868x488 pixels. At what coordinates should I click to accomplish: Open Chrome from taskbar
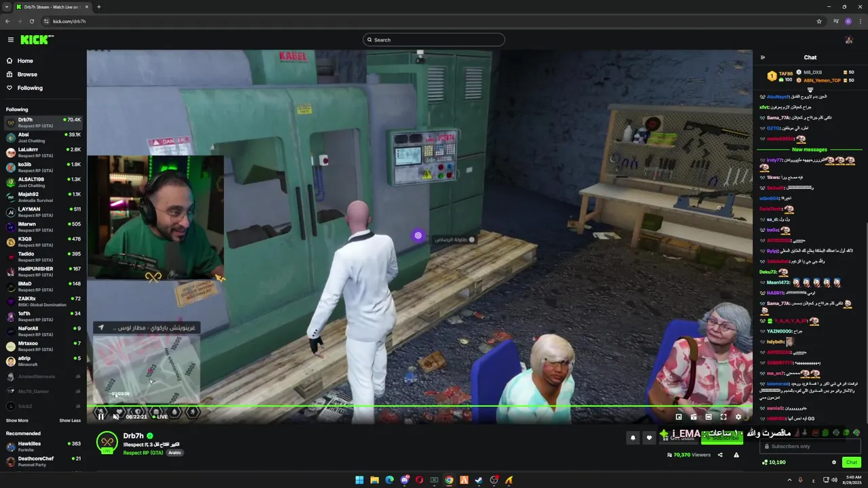[449, 480]
